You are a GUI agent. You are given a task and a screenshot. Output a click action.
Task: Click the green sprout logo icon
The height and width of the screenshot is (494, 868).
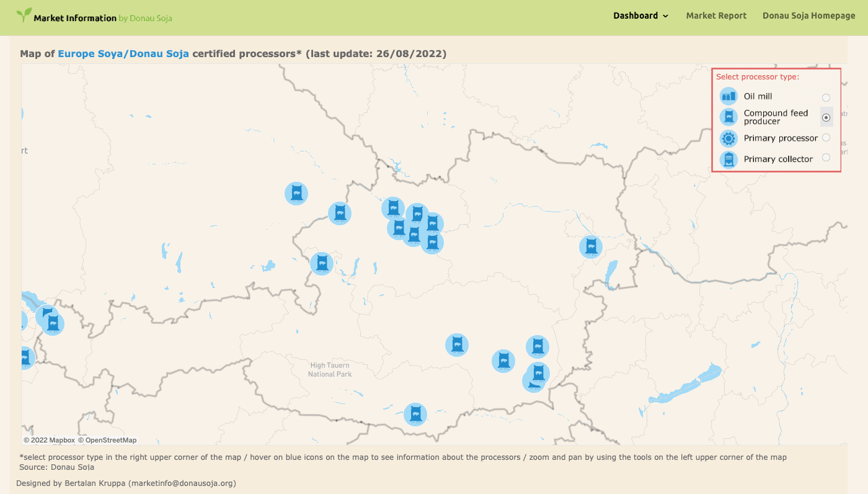click(x=24, y=15)
